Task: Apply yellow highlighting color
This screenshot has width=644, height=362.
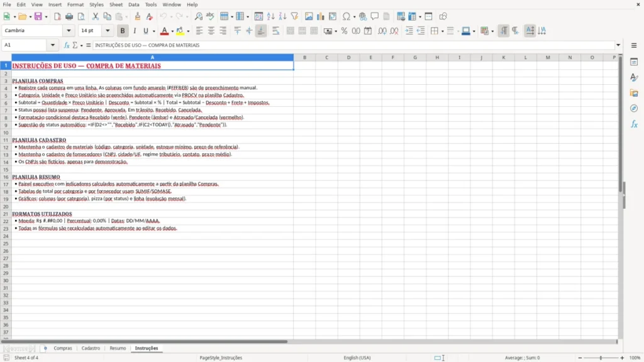Action: click(180, 31)
